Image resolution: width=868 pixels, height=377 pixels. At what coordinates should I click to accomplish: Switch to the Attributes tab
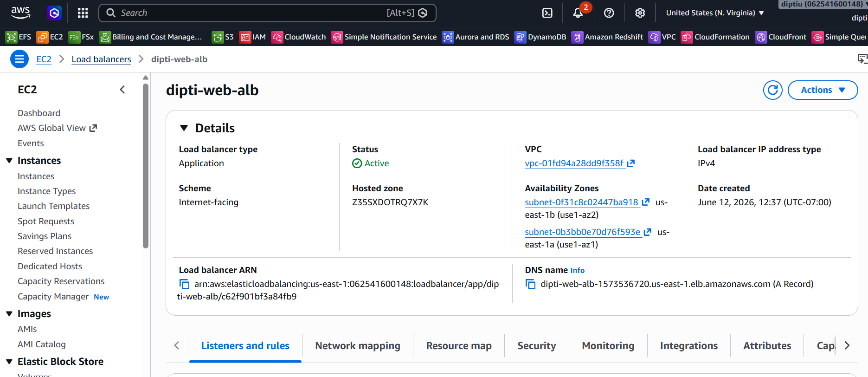coord(767,346)
